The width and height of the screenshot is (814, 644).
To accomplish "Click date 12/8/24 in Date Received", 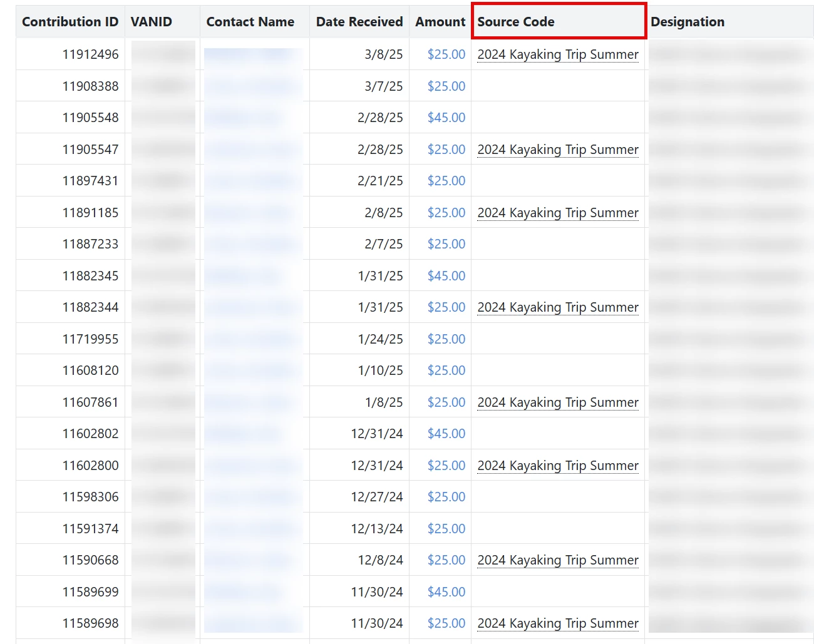I will pos(380,560).
